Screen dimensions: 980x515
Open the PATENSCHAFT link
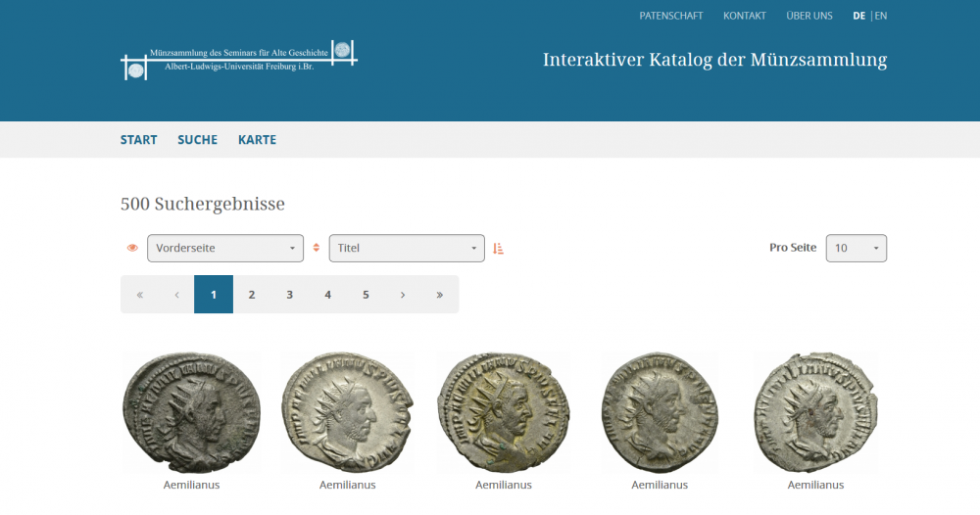670,16
